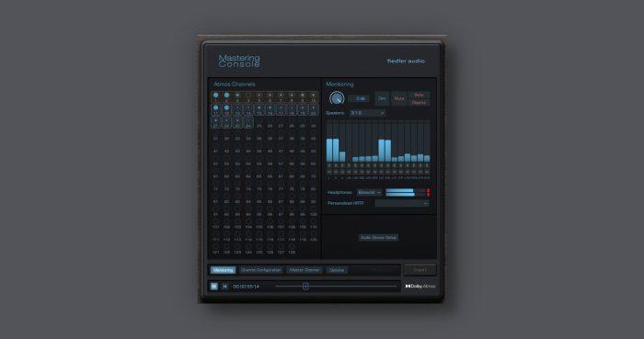Screen dimensions: 644x339
Task: Click the playback position slider handle
Action: pos(305,286)
